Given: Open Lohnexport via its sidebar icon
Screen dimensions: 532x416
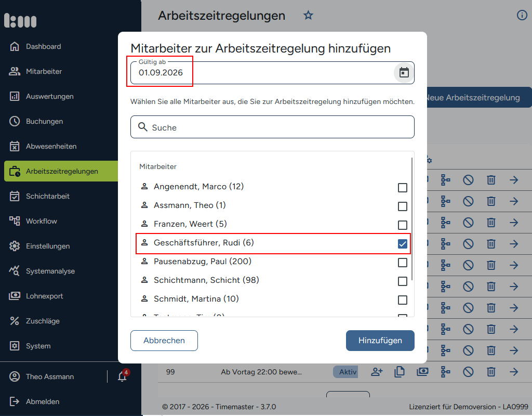Looking at the screenshot, I should pos(14,296).
